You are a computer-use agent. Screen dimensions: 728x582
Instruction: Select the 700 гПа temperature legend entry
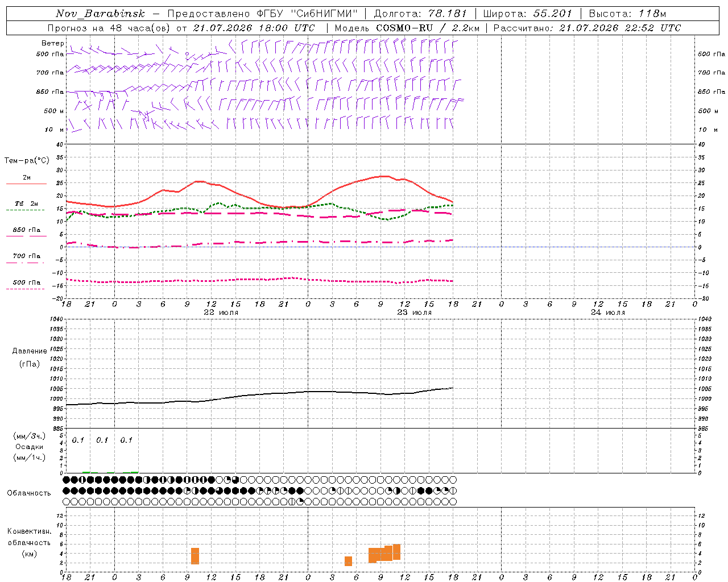click(x=27, y=256)
